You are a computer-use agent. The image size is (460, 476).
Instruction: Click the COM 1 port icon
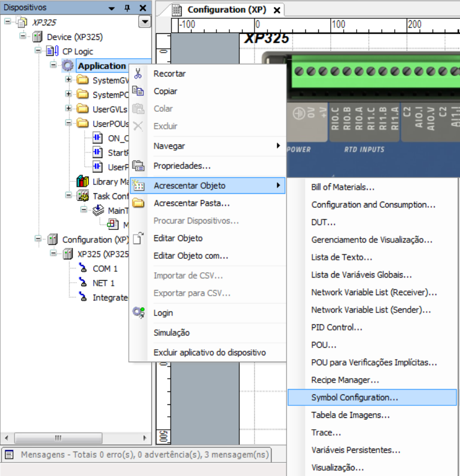point(83,269)
